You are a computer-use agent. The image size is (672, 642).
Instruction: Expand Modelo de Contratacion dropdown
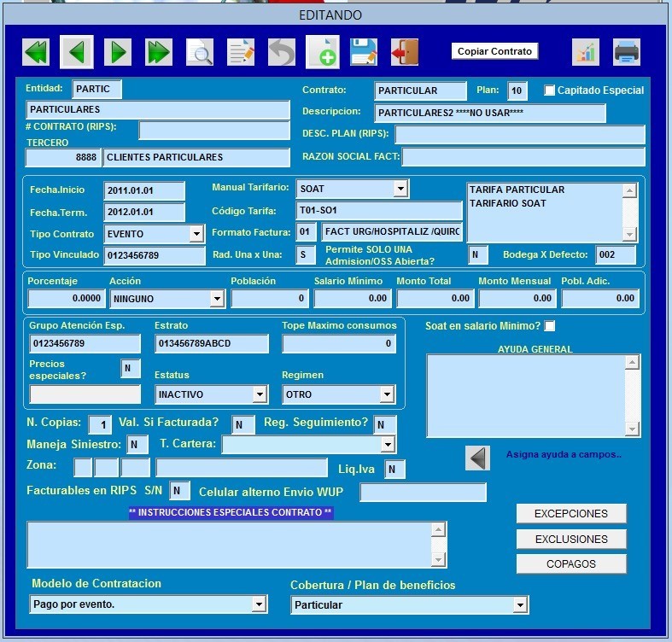click(259, 604)
